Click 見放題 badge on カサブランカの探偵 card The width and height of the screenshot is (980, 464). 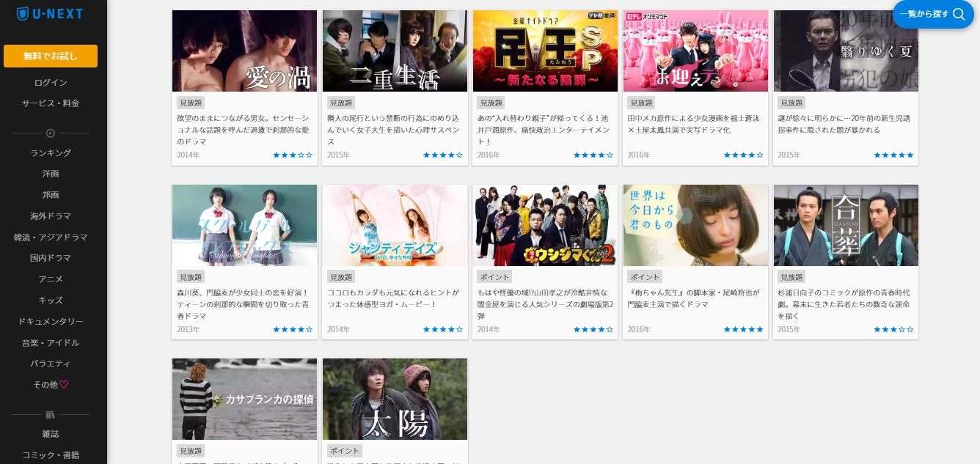pos(191,451)
